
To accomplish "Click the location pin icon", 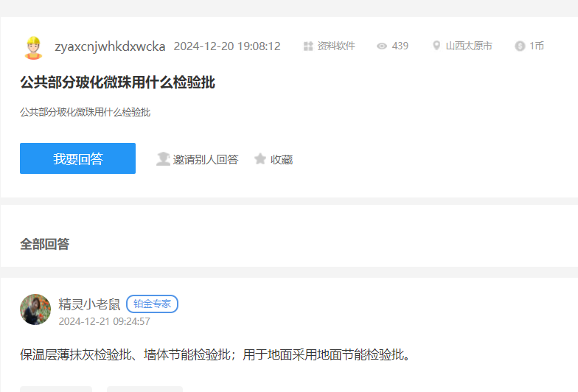I will point(436,46).
